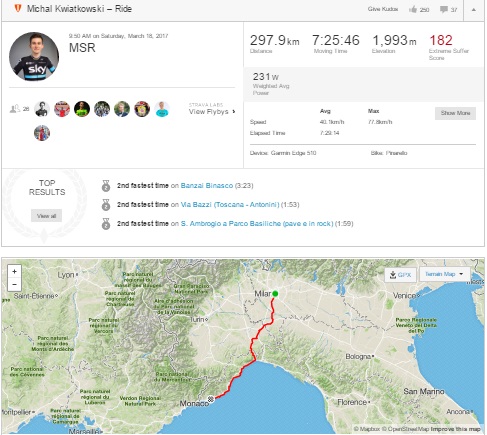
Task: Open the Banzai Binasco segment link
Action: [x=207, y=186]
